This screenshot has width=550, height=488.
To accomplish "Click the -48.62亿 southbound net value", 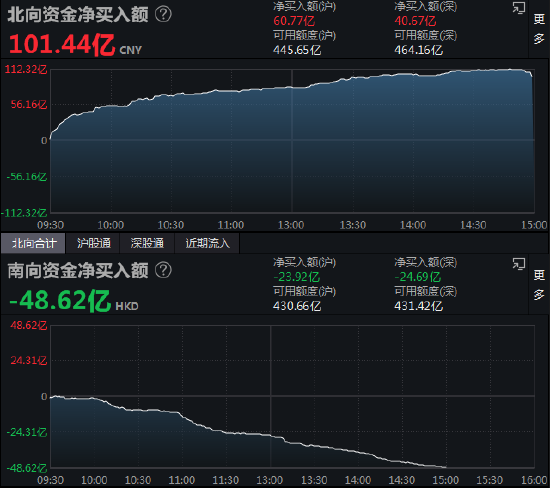I will click(x=60, y=301).
